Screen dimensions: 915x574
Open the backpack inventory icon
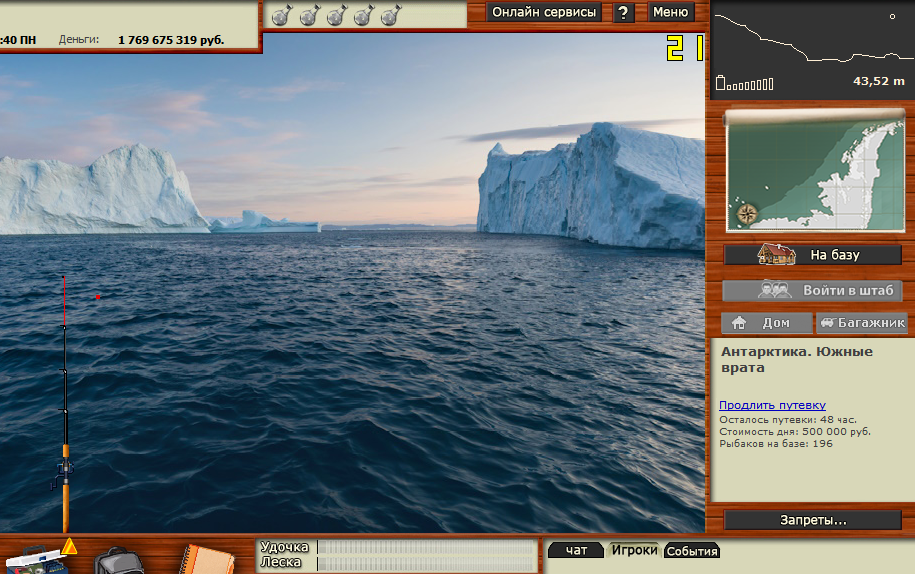(119, 560)
